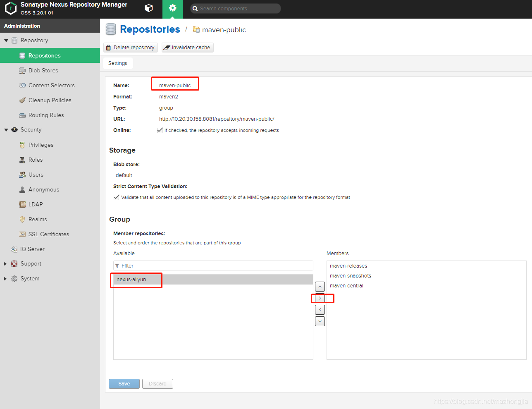Image resolution: width=532 pixels, height=409 pixels.
Task: Click the Repositories breadcrumb link
Action: click(150, 29)
